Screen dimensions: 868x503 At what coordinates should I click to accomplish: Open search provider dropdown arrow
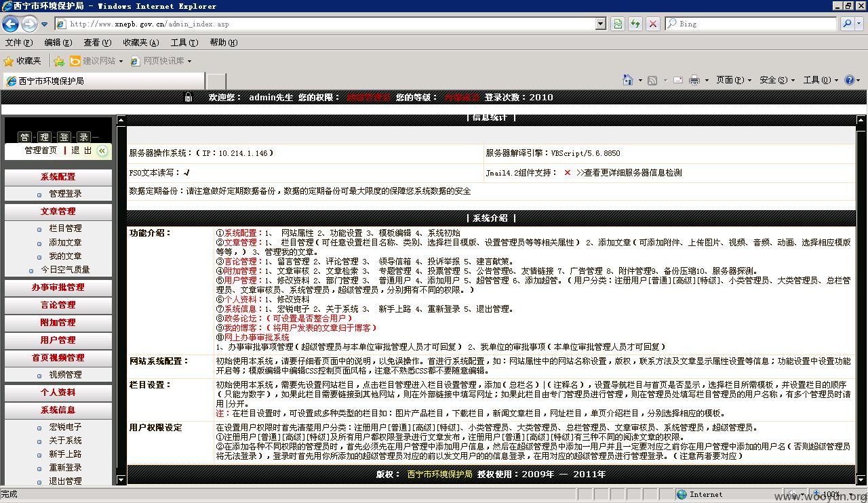coord(859,24)
